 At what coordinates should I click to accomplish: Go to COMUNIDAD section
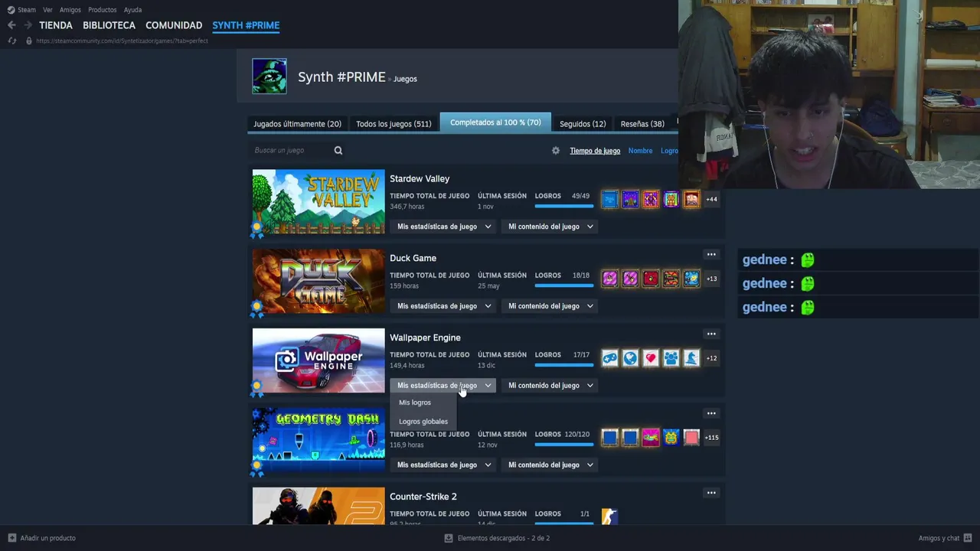pyautogui.click(x=174, y=25)
